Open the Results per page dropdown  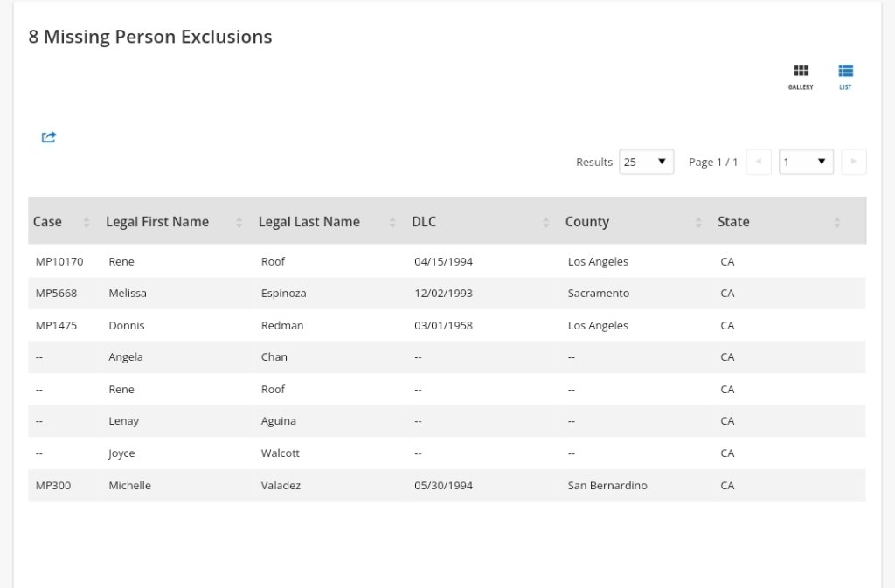click(x=646, y=162)
